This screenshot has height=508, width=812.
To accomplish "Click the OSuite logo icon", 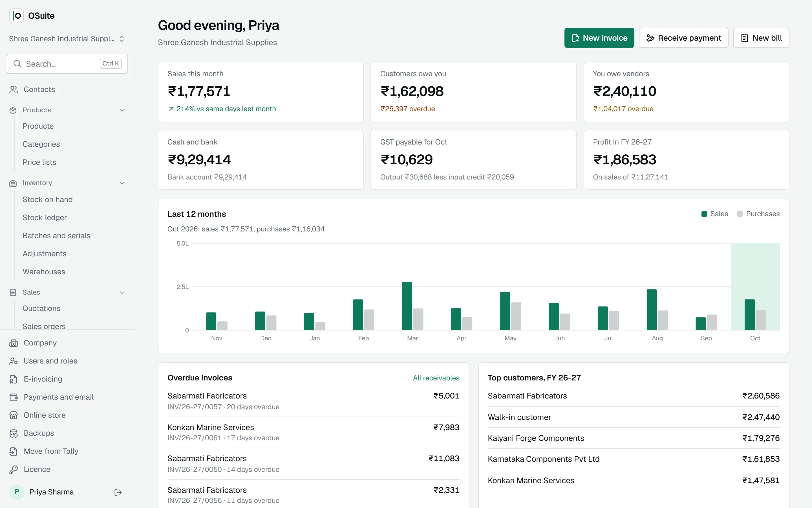I will click(x=16, y=16).
